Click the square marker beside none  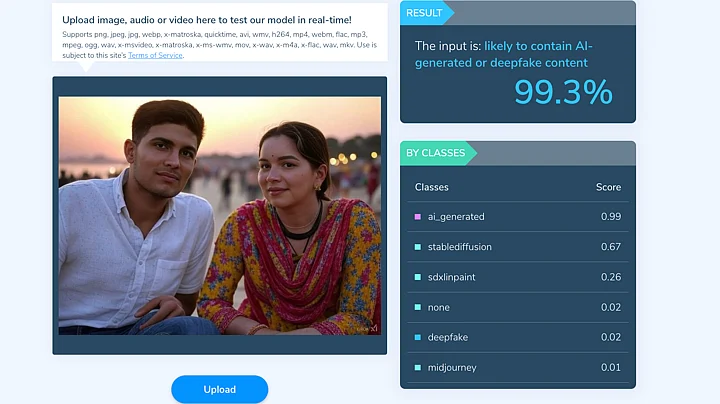point(417,307)
